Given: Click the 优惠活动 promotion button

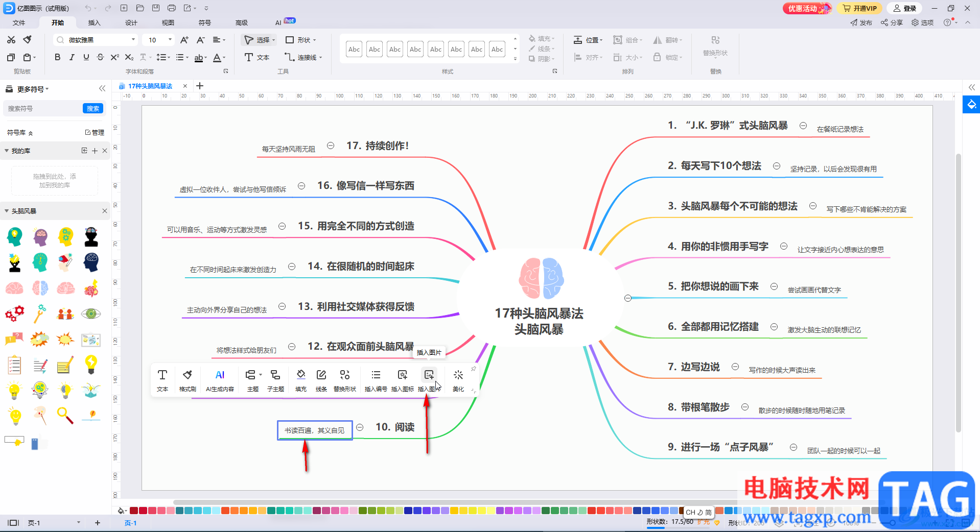Looking at the screenshot, I should (x=807, y=8).
